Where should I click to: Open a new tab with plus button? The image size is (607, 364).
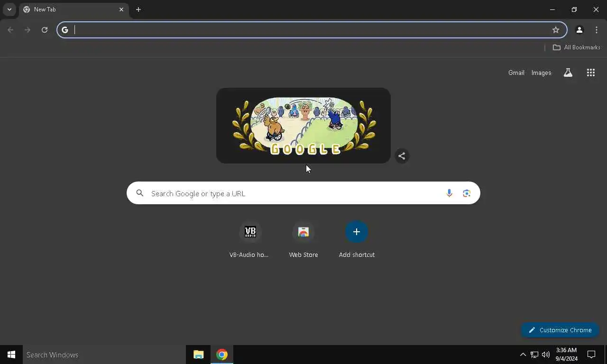pos(138,9)
